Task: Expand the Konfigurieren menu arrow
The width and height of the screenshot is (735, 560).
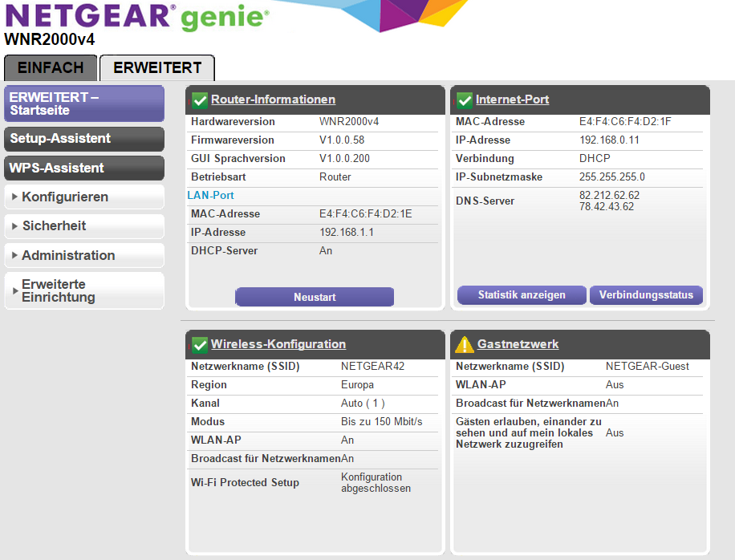Action: tap(14, 197)
